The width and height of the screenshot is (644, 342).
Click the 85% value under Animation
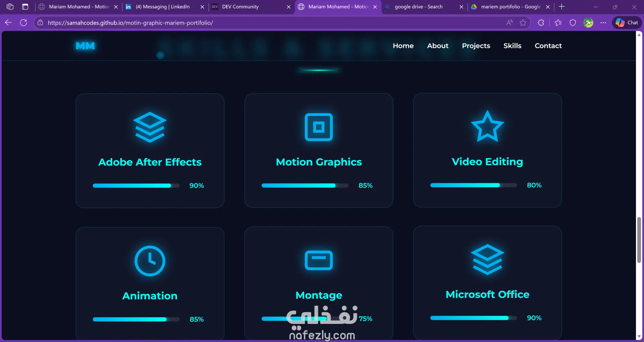(197, 319)
